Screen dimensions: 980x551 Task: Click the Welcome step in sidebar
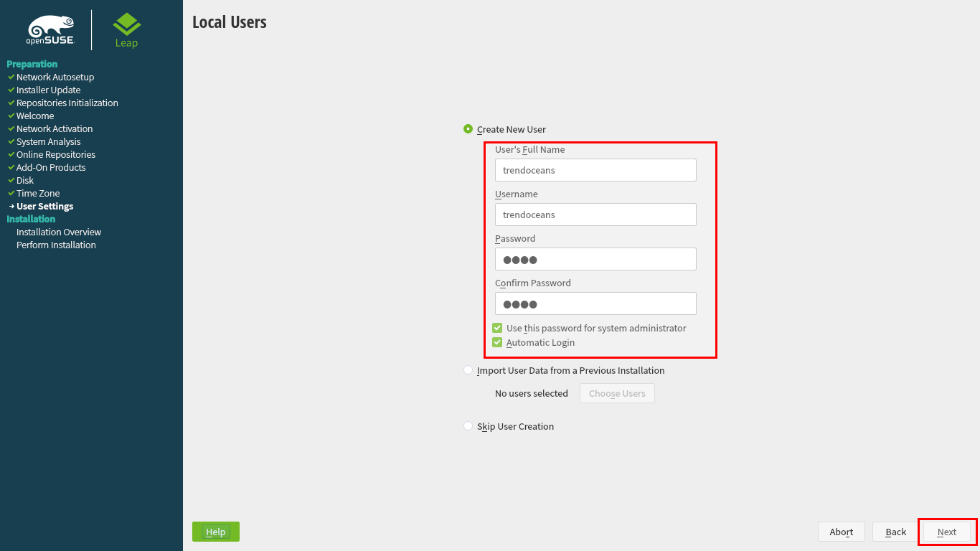point(35,116)
